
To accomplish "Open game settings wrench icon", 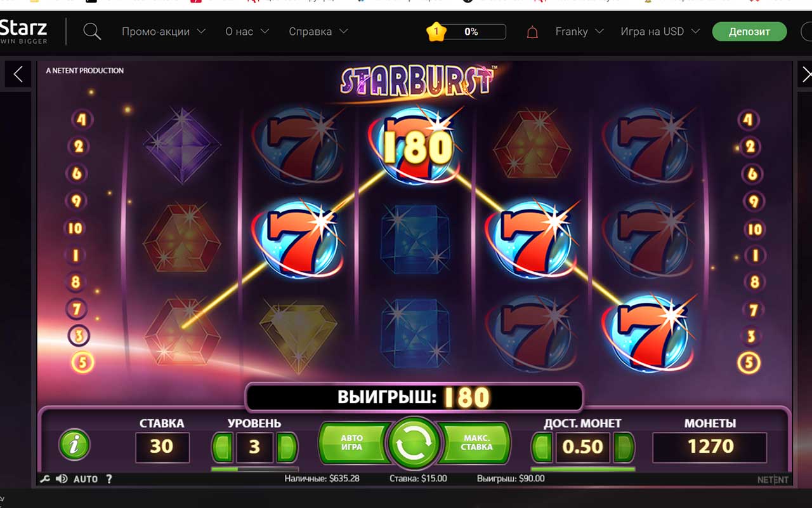I will pyautogui.click(x=44, y=479).
